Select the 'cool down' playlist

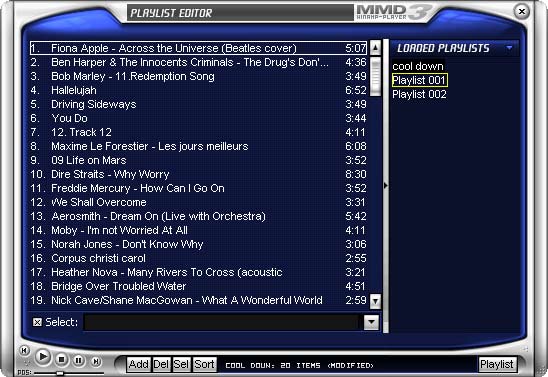click(418, 66)
